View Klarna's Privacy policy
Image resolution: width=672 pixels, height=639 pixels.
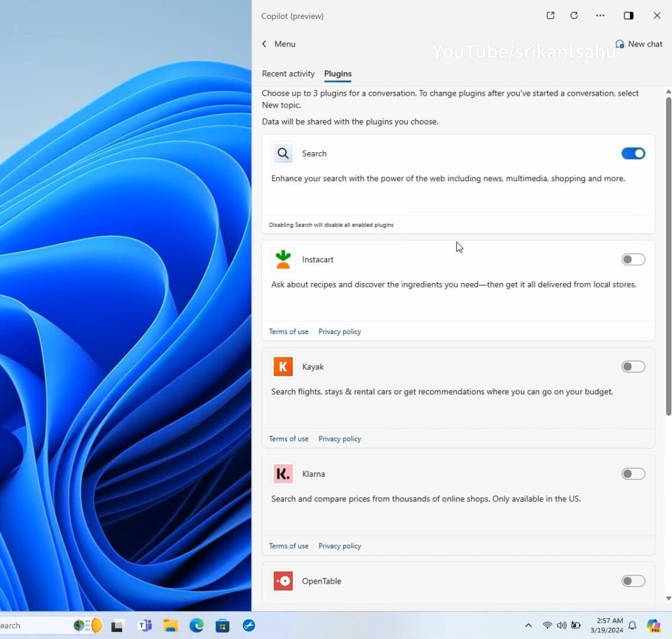tap(339, 545)
